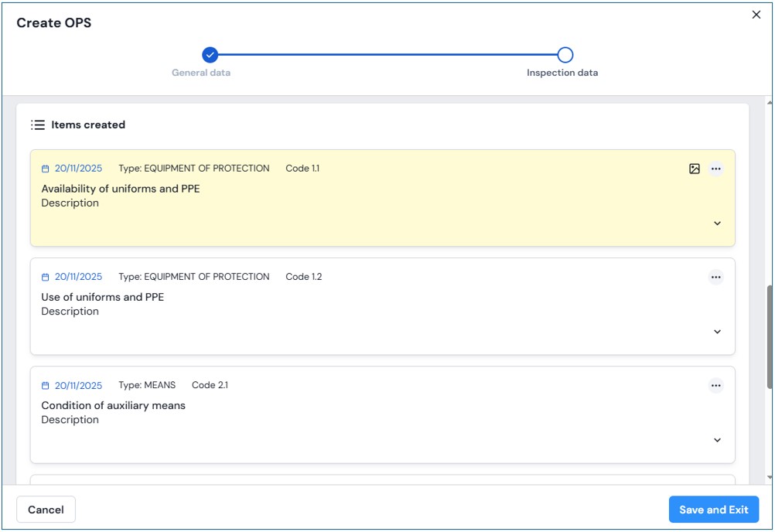Close the Create OPS dialog

point(756,15)
